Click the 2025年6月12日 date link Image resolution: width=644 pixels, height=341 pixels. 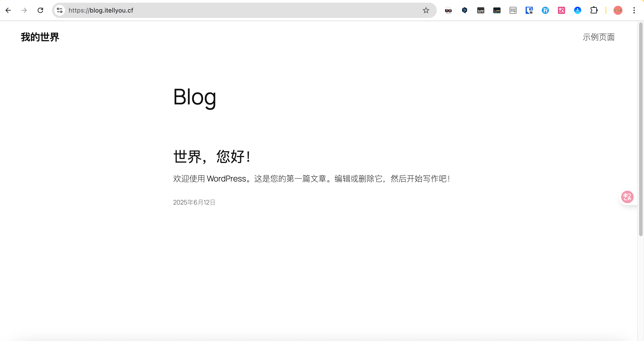[x=194, y=202]
